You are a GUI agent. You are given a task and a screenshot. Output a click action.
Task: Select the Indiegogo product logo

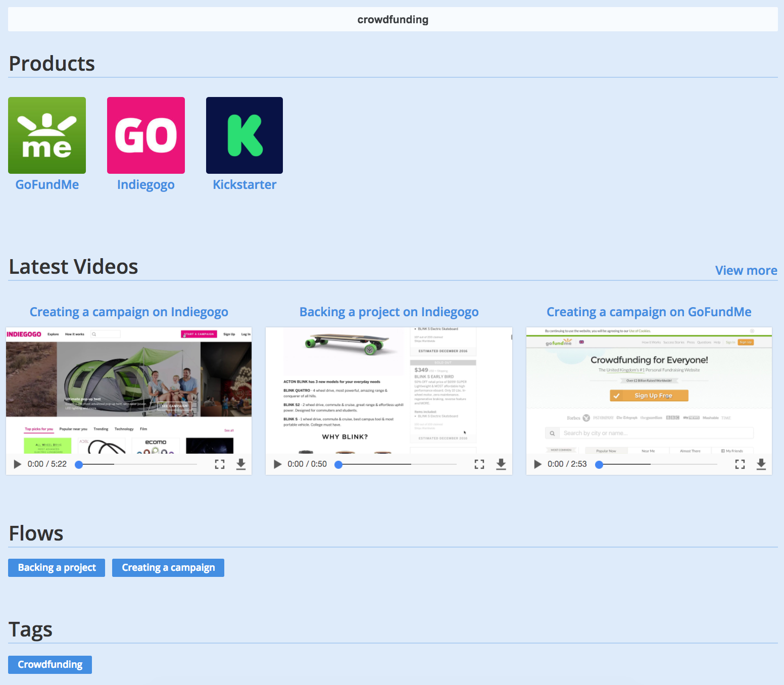click(x=145, y=135)
